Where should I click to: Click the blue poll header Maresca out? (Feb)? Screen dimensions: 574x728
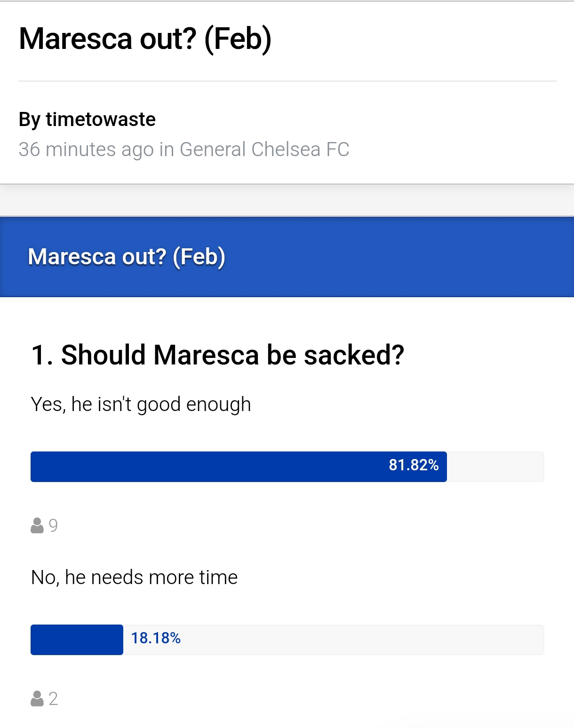287,257
